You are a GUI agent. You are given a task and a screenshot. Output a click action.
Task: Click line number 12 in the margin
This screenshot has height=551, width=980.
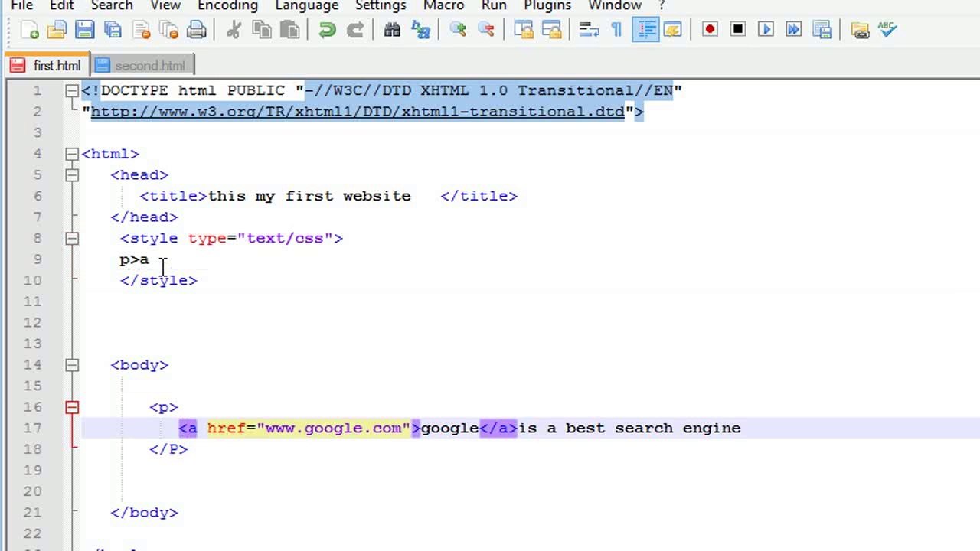[x=32, y=323]
